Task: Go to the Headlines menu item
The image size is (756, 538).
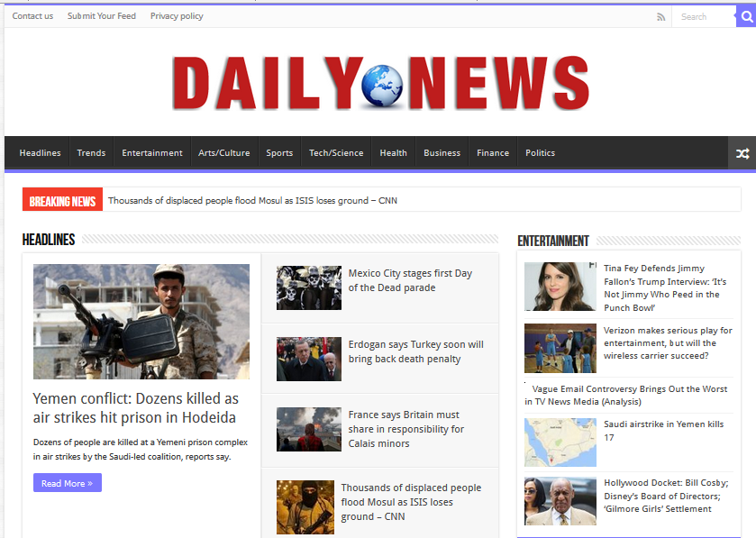Action: tap(40, 153)
